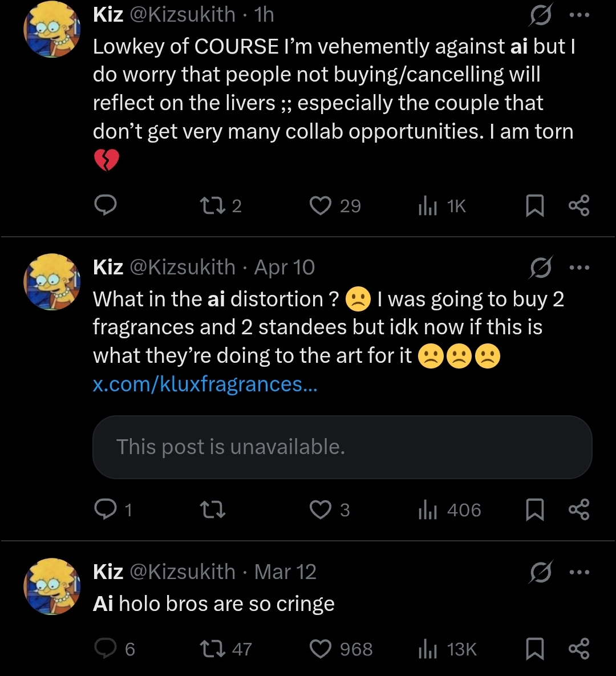The height and width of the screenshot is (676, 616).
Task: Bookmark the 'Lowkey of COURSE' post
Action: click(534, 205)
